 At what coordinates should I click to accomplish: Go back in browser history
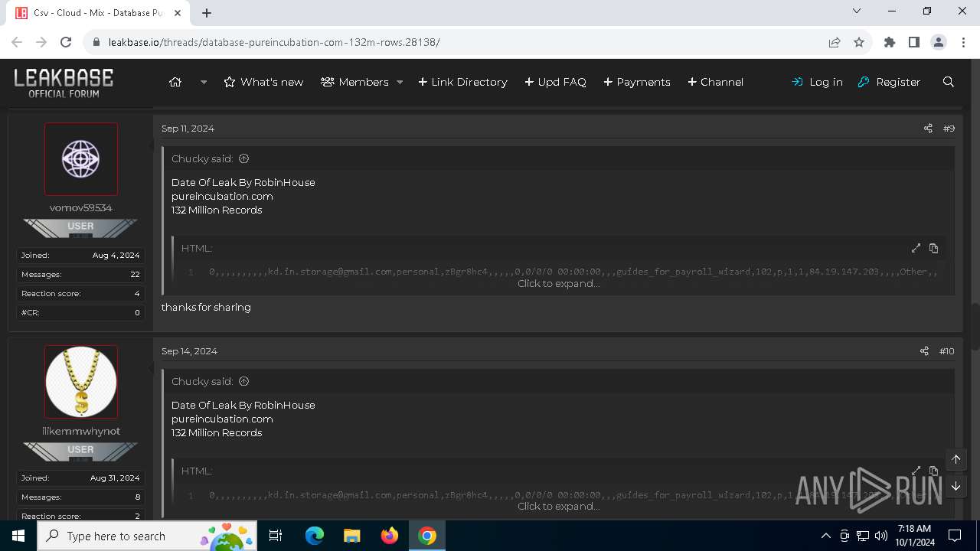(17, 42)
